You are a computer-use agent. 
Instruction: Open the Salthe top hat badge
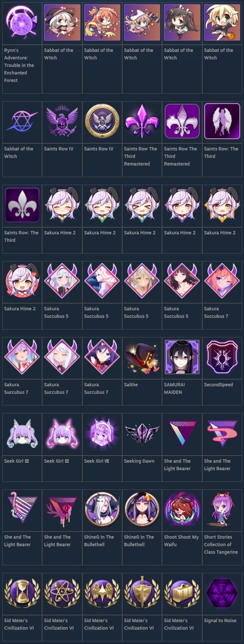[x=142, y=357]
